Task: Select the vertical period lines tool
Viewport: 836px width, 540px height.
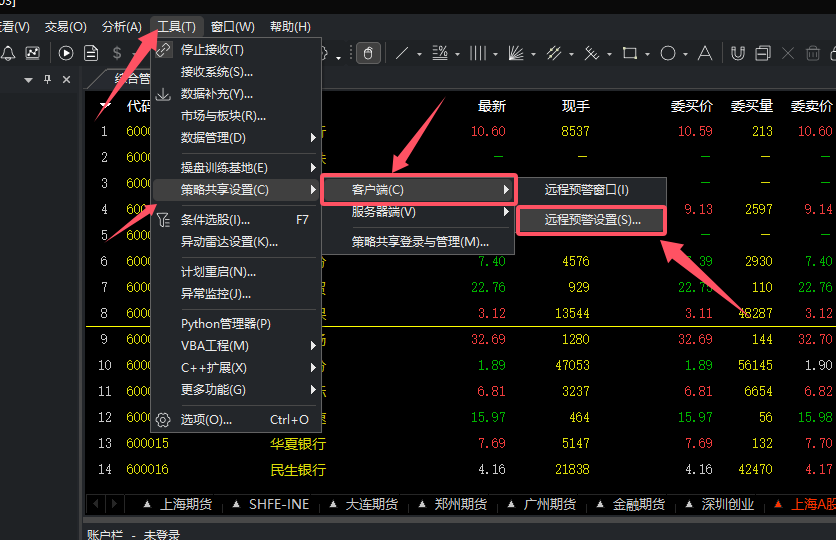Action: tap(478, 53)
